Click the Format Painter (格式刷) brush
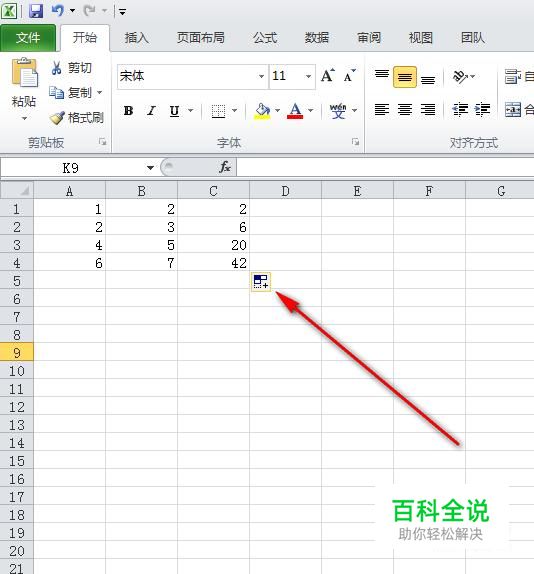534x574 pixels. 57,118
